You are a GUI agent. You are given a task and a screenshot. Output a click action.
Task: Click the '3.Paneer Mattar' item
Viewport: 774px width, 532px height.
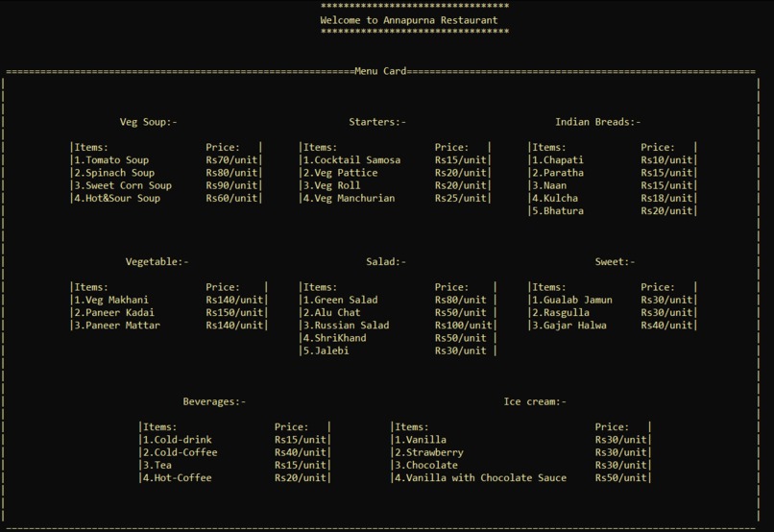(117, 326)
